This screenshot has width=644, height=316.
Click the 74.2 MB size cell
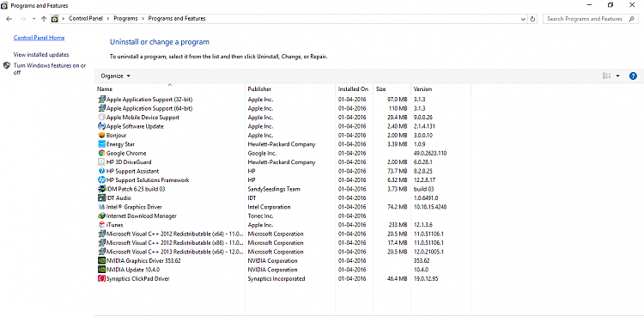(x=398, y=207)
